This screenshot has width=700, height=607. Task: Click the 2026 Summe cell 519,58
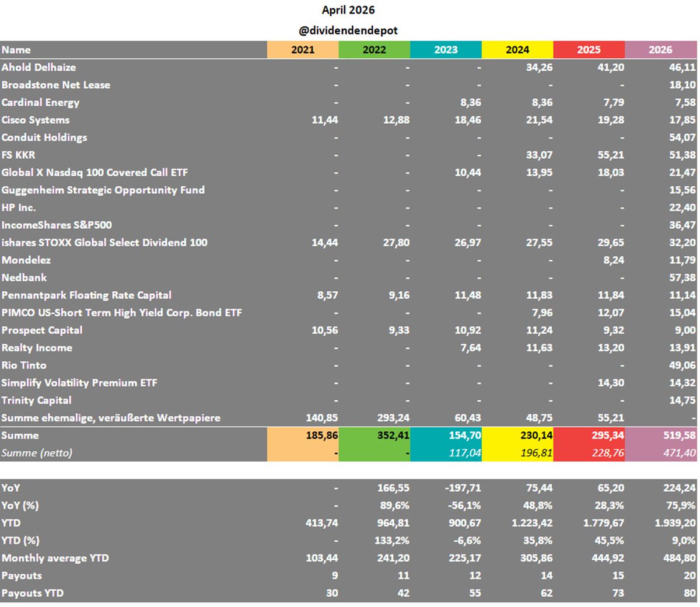coord(661,435)
